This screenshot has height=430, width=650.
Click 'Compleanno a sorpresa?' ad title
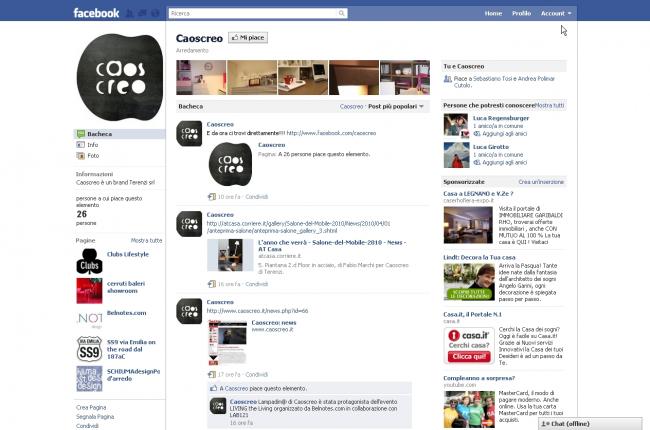pos(479,378)
